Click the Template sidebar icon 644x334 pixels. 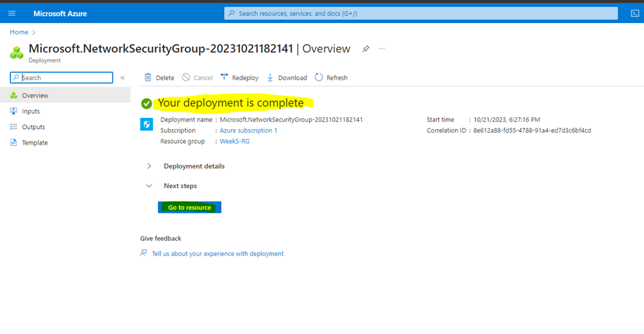(13, 142)
